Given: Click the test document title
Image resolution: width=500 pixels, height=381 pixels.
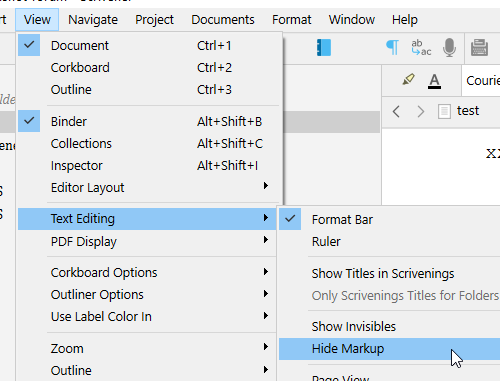Looking at the screenshot, I should [468, 111].
